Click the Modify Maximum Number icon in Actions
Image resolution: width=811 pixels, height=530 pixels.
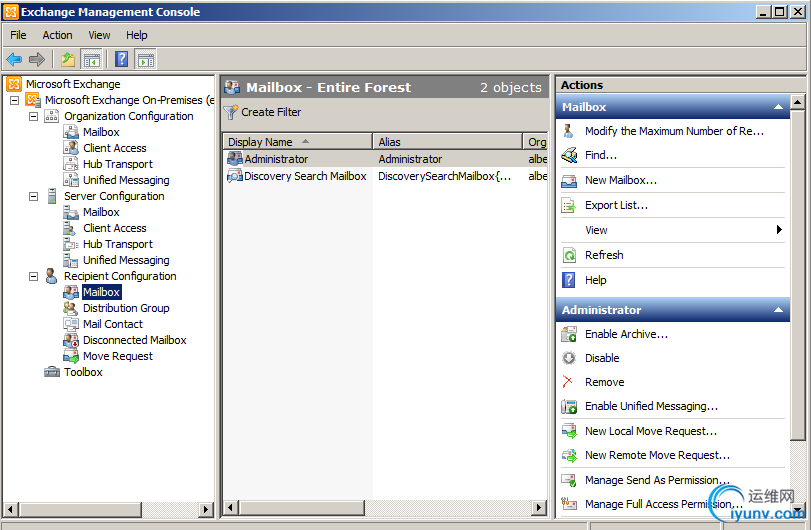coord(568,131)
